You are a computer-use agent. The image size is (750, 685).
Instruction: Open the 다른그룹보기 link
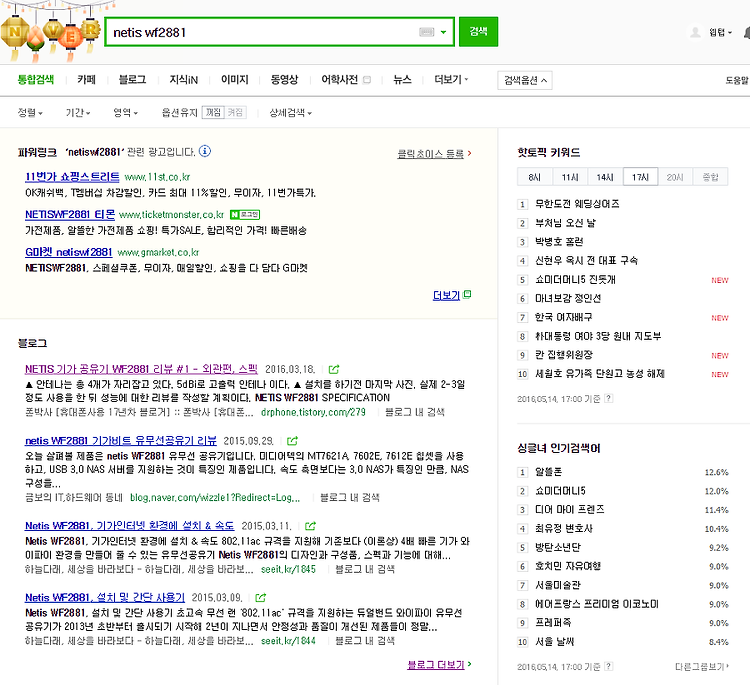(702, 666)
